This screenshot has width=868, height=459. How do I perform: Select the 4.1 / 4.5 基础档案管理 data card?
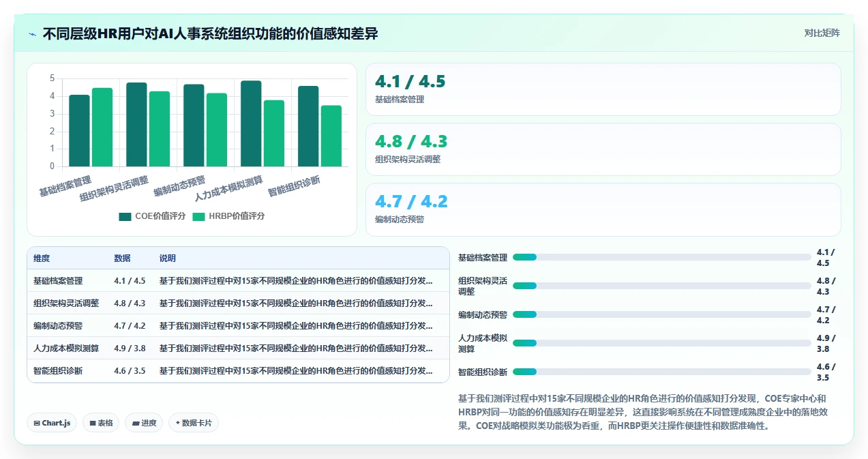[x=603, y=89]
